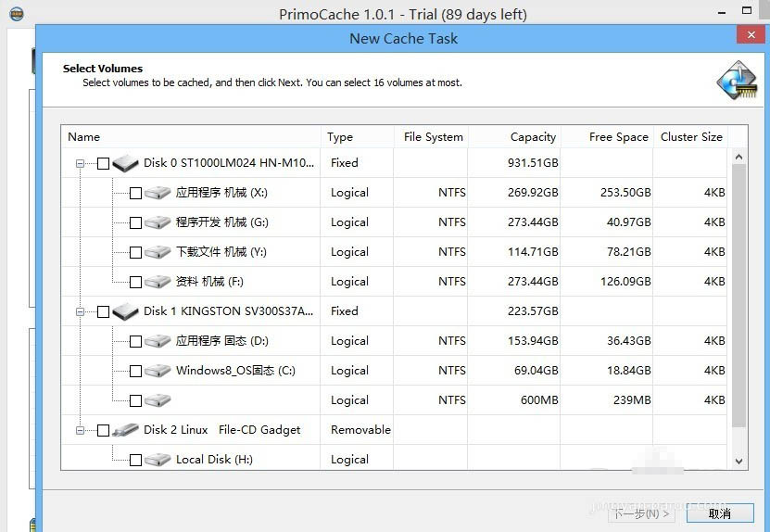Click the vertical scrollbar down arrow
The width and height of the screenshot is (770, 532).
pyautogui.click(x=738, y=461)
